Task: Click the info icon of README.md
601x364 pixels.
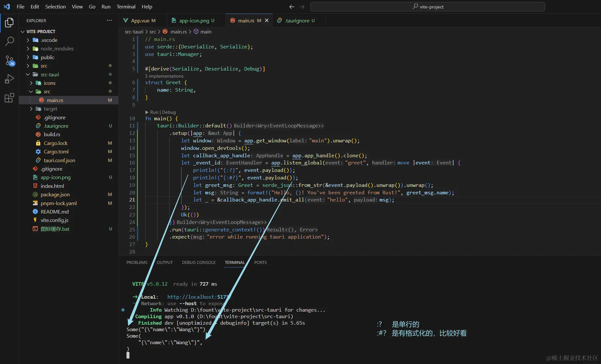Action: point(35,212)
